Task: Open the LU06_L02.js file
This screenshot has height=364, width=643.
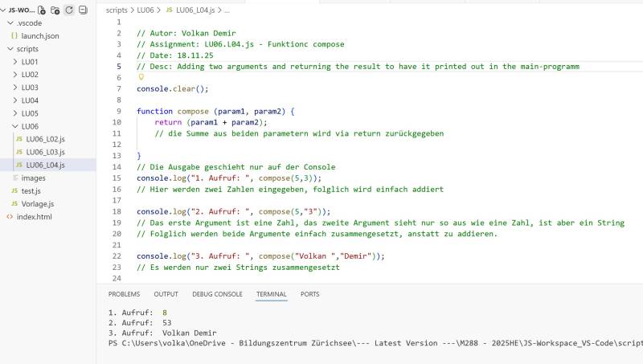Action: (x=45, y=139)
